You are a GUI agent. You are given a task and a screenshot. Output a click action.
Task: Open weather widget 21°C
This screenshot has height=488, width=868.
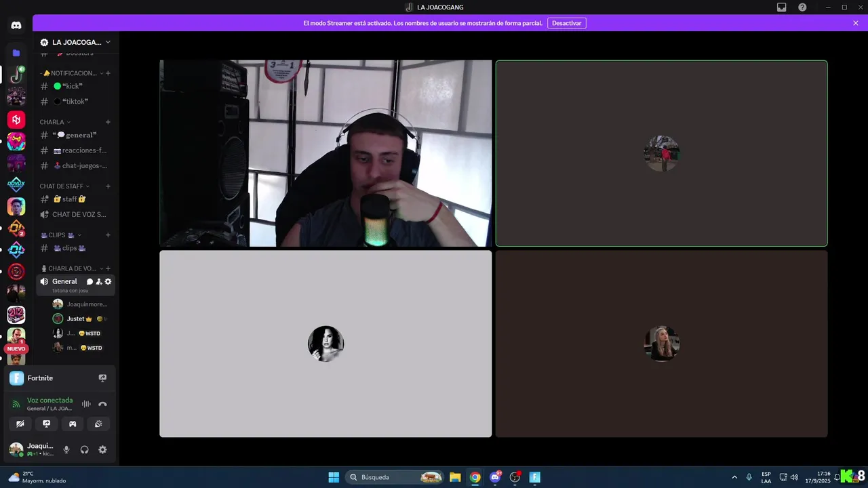coord(37,477)
